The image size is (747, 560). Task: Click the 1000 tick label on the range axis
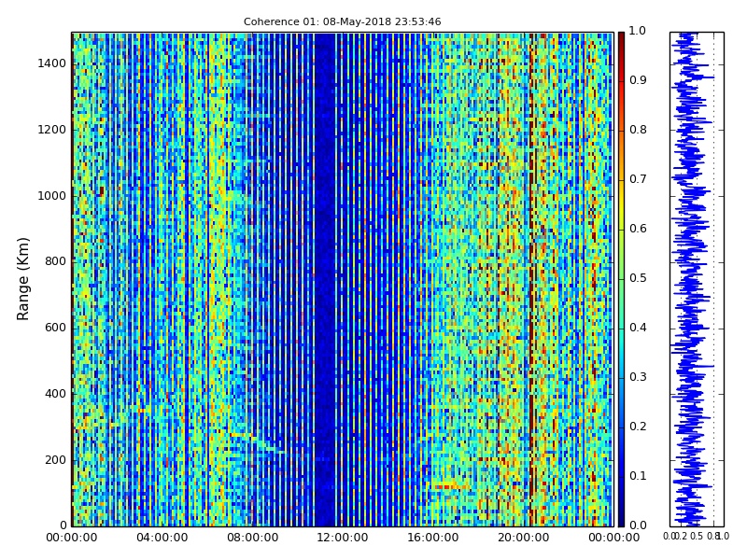pos(52,196)
